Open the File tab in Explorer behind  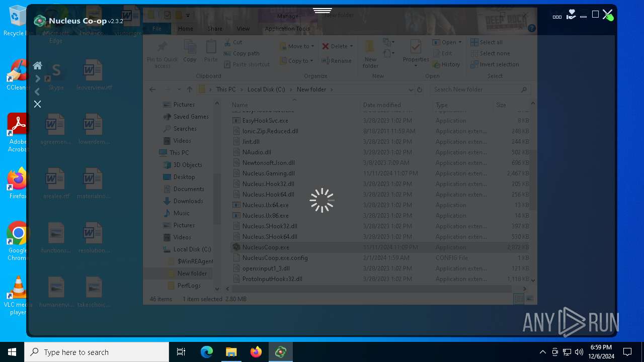tap(157, 29)
